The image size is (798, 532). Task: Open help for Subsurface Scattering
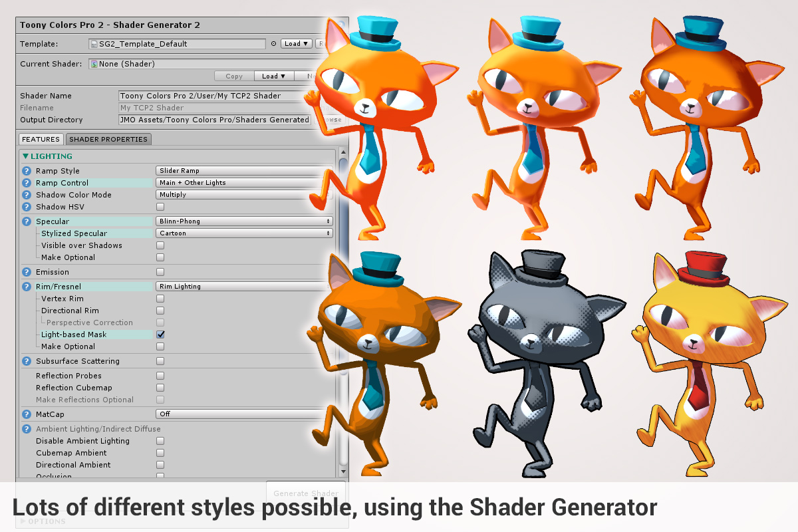[27, 361]
